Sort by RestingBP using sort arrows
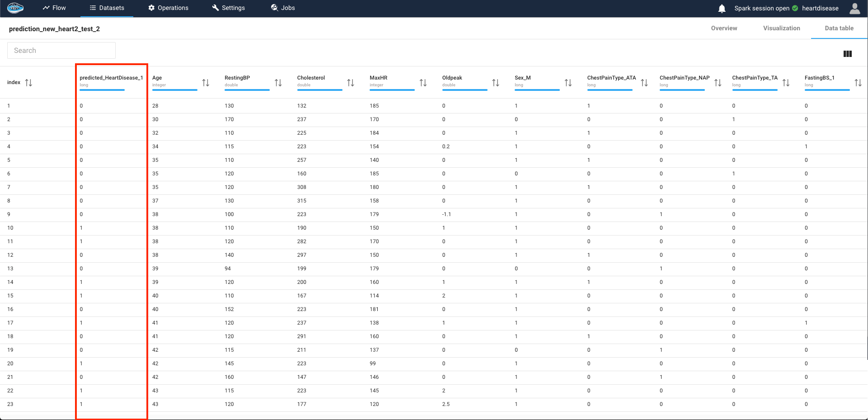 pyautogui.click(x=278, y=83)
